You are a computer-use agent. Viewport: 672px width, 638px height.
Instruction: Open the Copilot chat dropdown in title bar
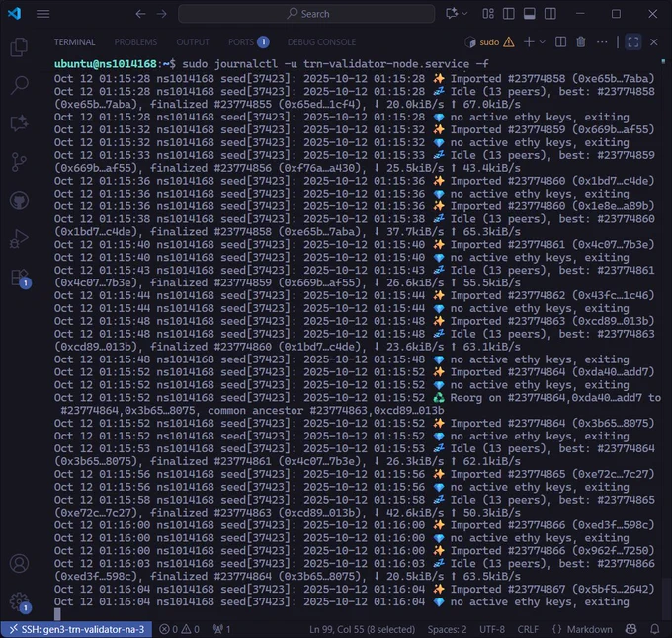pyautogui.click(x=464, y=14)
